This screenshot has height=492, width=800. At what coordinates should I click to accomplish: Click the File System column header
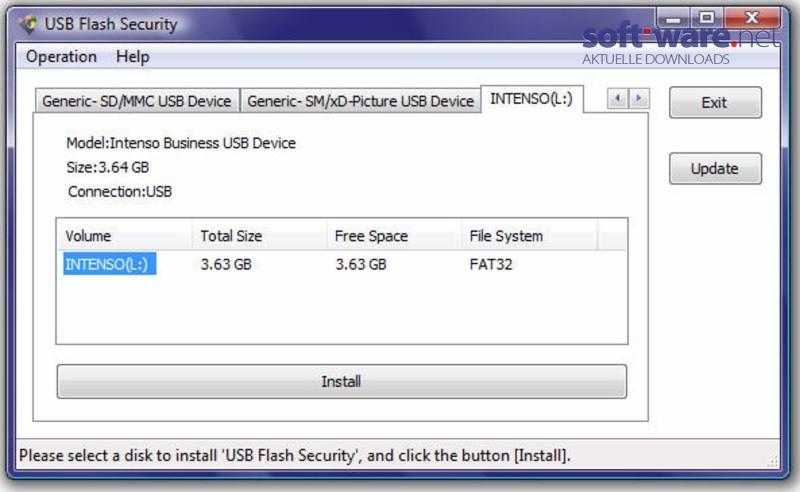point(529,236)
